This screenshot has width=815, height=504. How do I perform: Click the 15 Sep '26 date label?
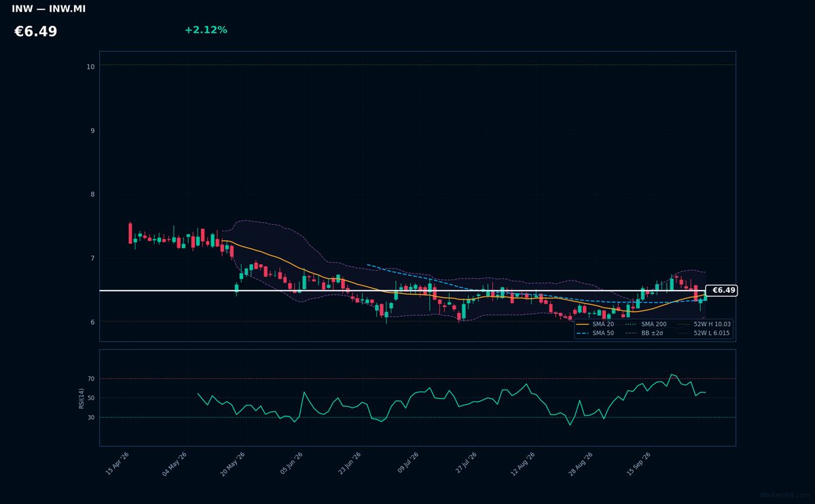(639, 463)
